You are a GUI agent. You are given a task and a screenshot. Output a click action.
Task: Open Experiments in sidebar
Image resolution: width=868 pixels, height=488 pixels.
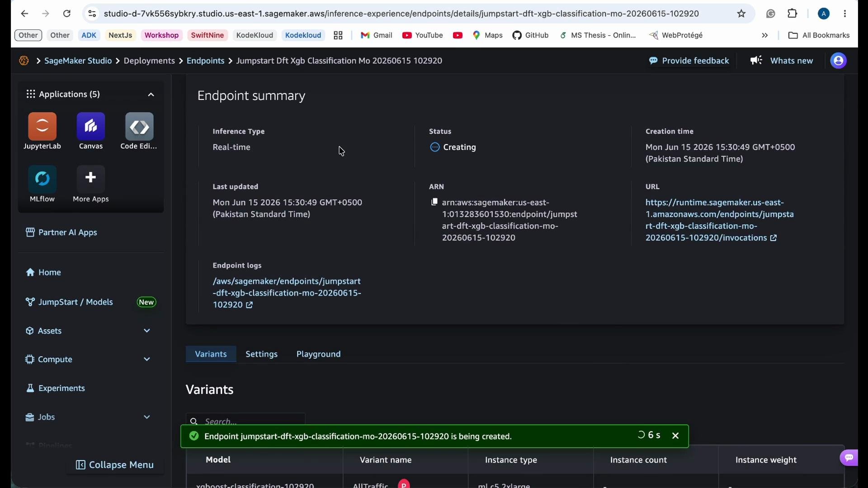[x=55, y=388]
